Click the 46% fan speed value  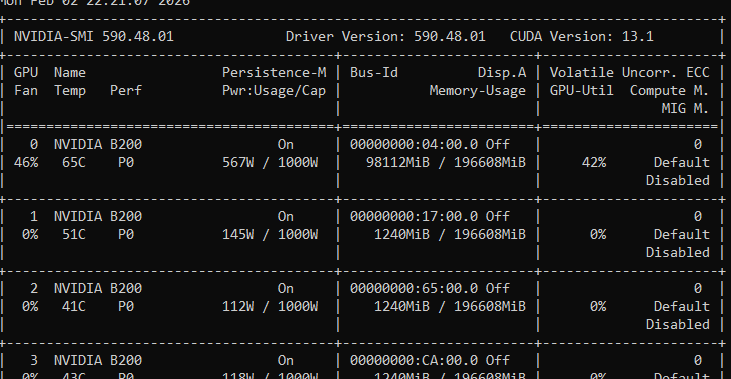26,162
